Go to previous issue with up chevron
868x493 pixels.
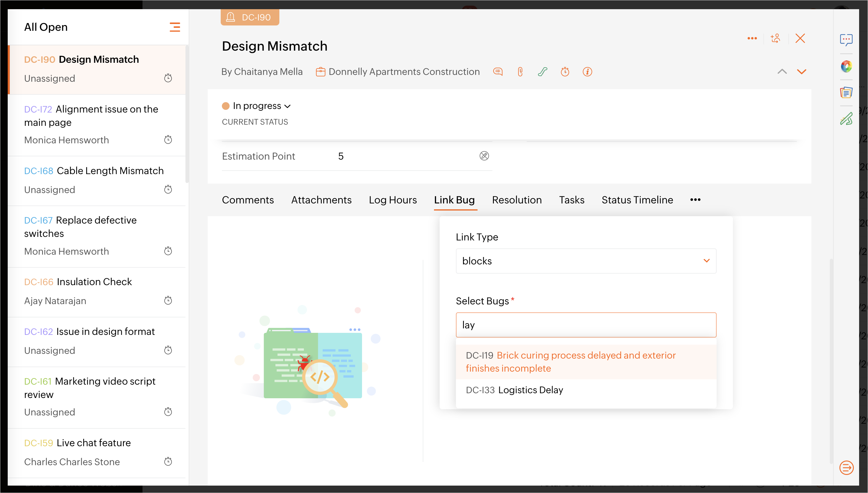click(x=781, y=71)
